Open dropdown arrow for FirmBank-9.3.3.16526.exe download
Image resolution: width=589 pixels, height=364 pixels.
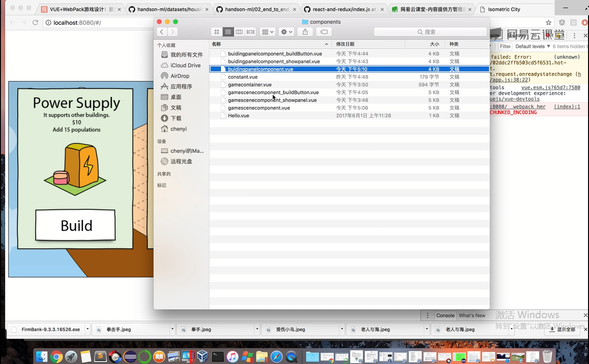point(87,329)
